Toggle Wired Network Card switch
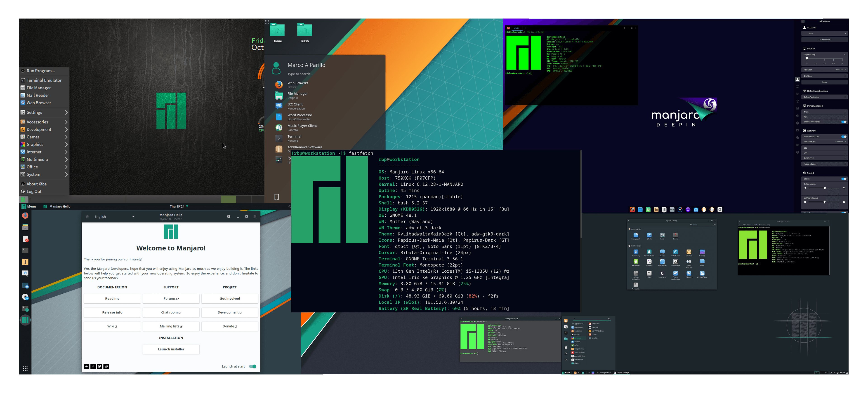 [844, 137]
